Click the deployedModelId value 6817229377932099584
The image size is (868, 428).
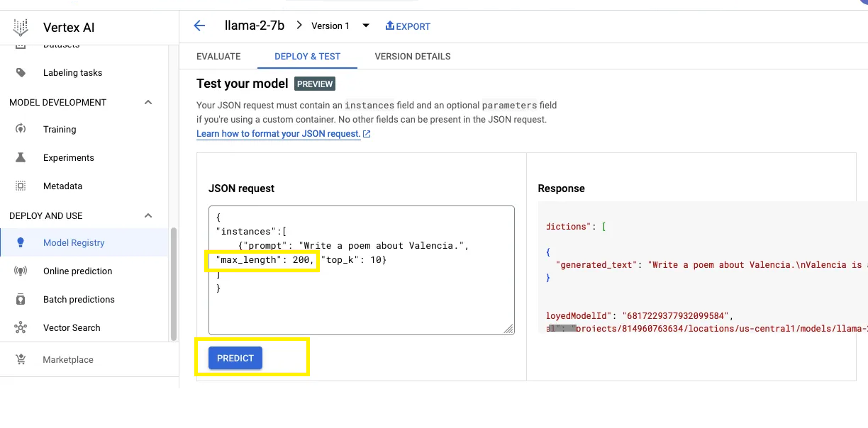[677, 315]
